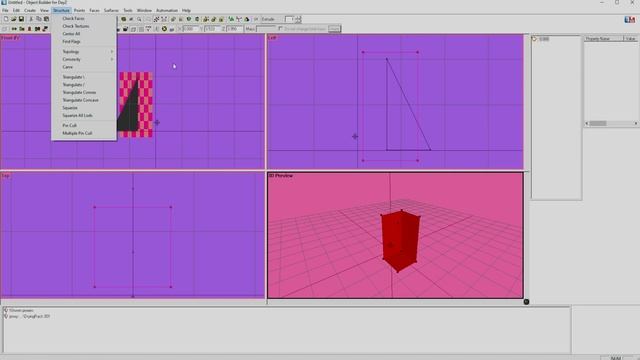
Task: Open the Points menu
Action: 79,10
